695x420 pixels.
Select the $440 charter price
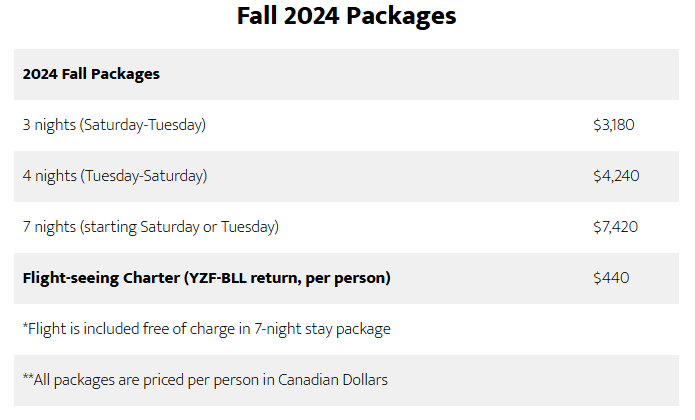[611, 278]
